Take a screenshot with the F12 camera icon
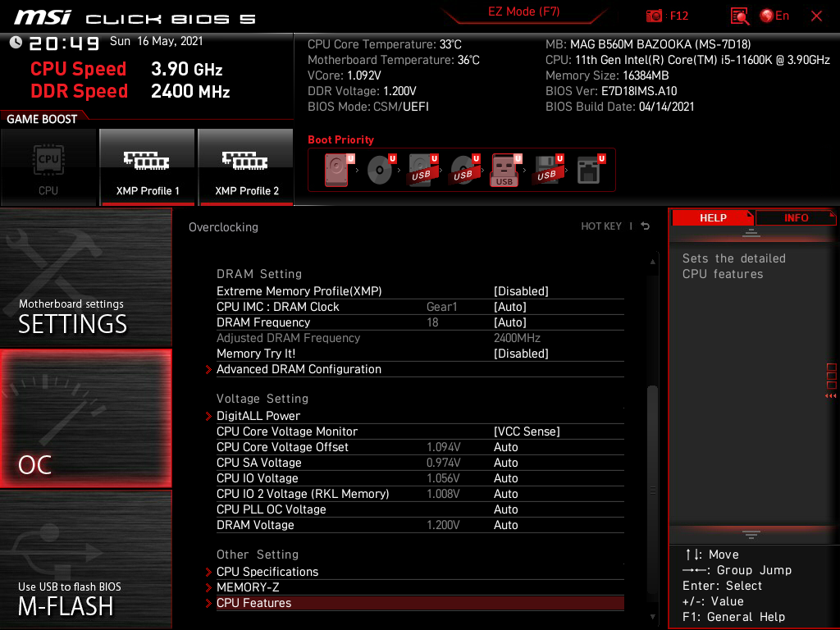This screenshot has width=840, height=630. pos(654,16)
